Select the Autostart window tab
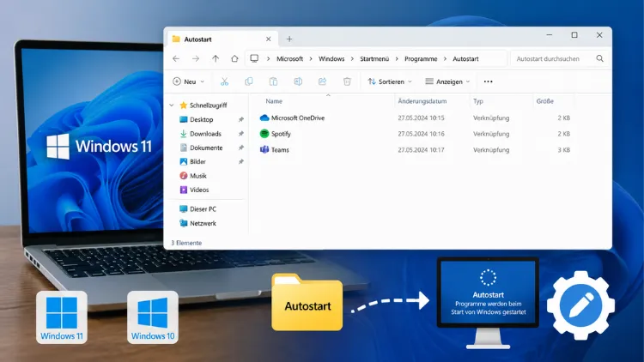Viewport: 644px width, 362px height. click(222, 39)
